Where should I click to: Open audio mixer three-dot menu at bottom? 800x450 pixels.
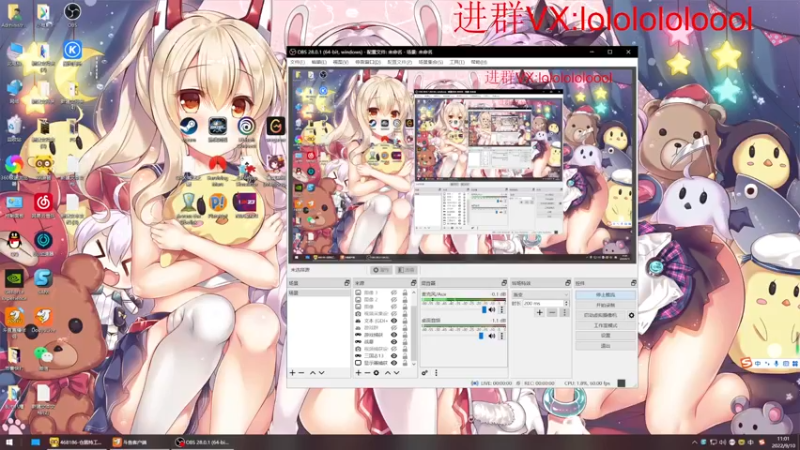point(436,373)
